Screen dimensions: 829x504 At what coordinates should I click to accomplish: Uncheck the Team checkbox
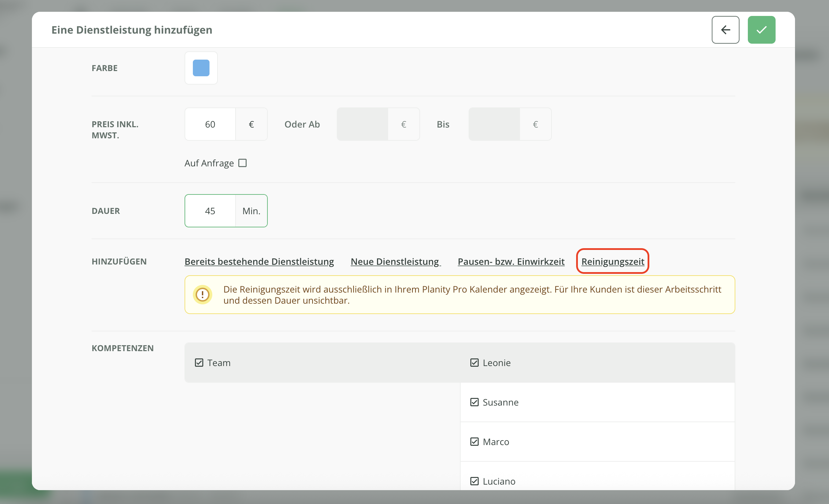click(x=199, y=363)
